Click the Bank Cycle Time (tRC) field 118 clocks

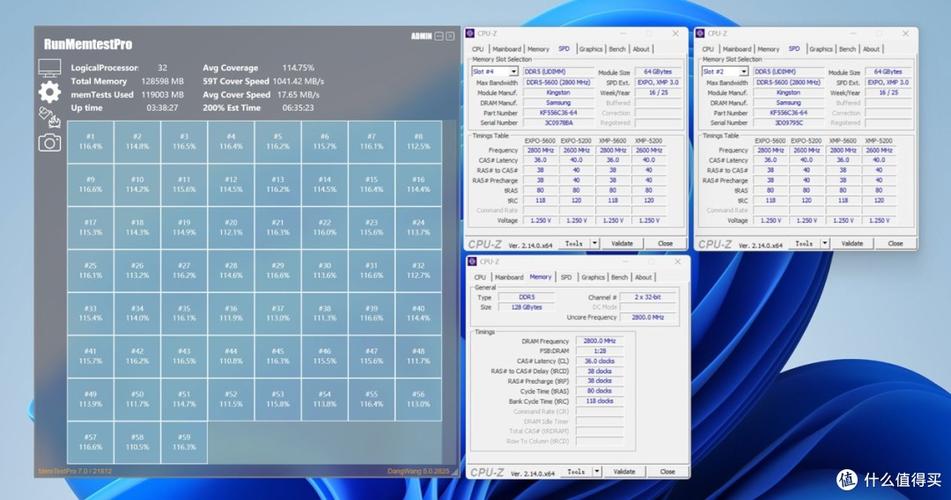pos(600,401)
